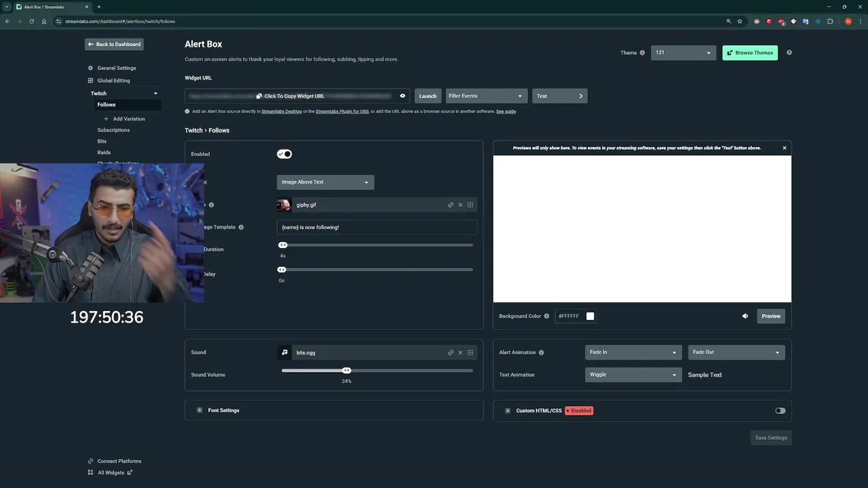Mute the preview sound speaker icon
The height and width of the screenshot is (488, 868).
pyautogui.click(x=745, y=316)
